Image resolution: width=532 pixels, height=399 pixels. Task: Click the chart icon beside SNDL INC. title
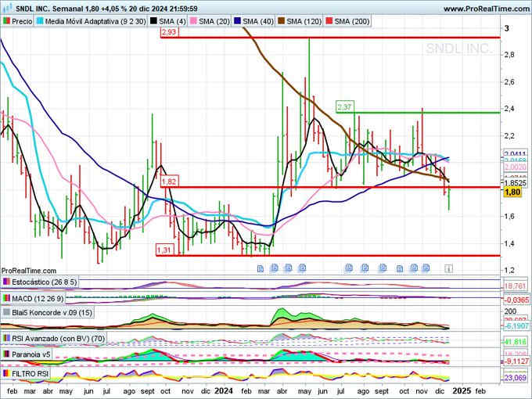point(6,8)
